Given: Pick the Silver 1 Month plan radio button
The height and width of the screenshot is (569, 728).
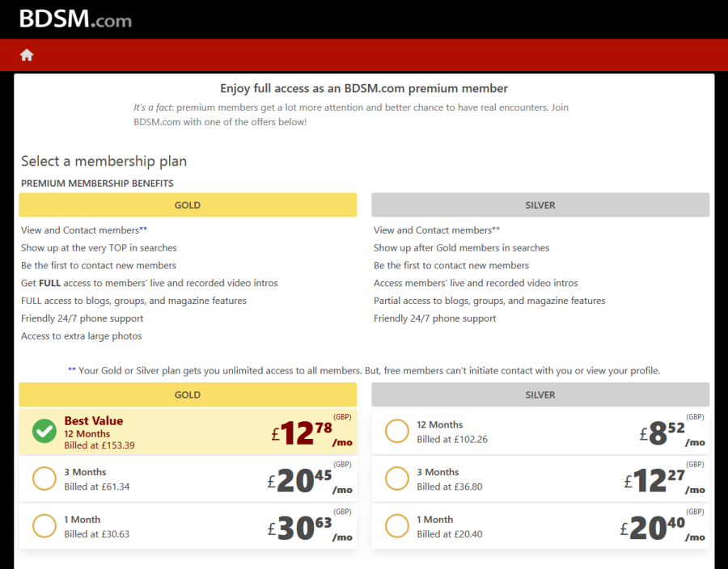Looking at the screenshot, I should (x=397, y=526).
